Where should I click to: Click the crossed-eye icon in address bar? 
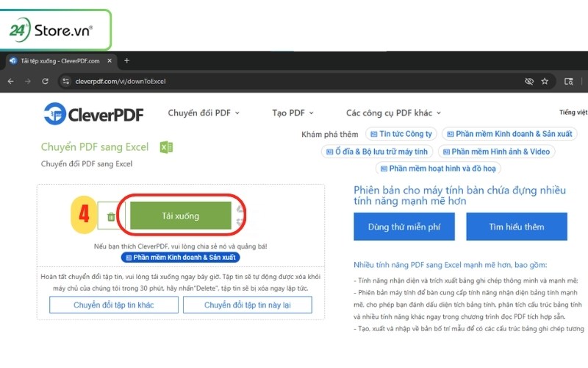[528, 81]
